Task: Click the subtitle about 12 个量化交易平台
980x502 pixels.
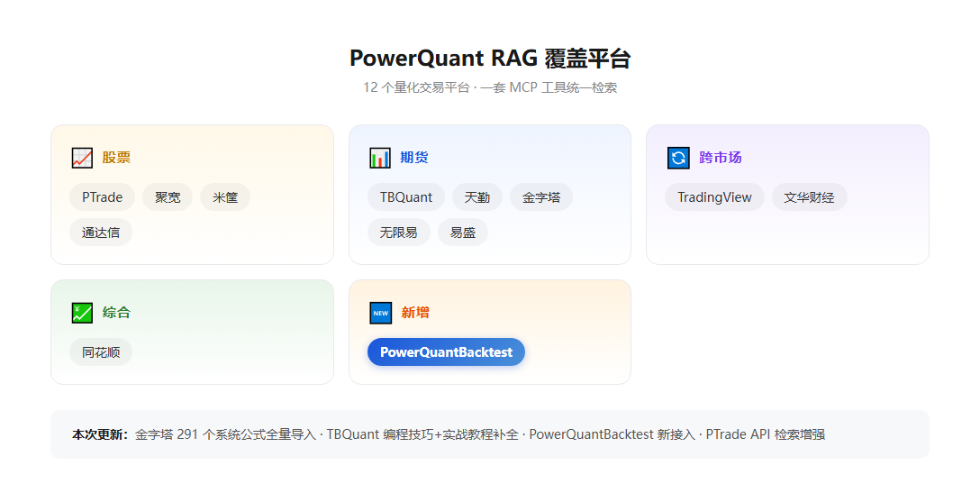Action: click(490, 87)
